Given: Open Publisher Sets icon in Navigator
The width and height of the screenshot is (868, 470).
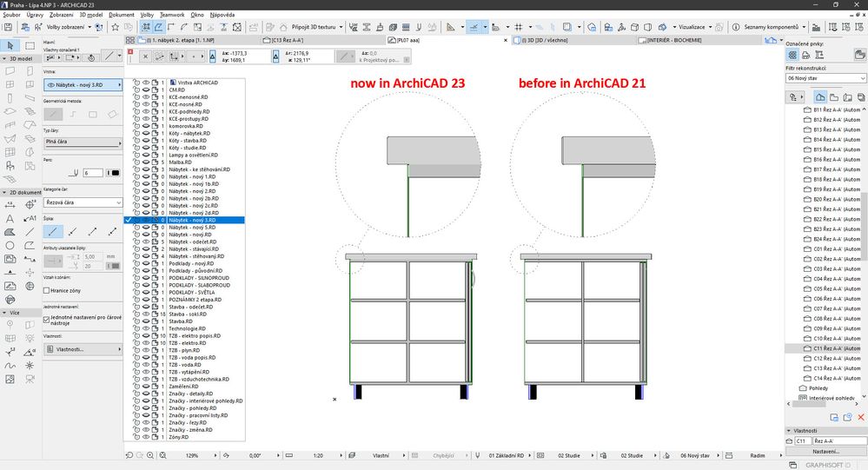Looking at the screenshot, I should pos(861,97).
